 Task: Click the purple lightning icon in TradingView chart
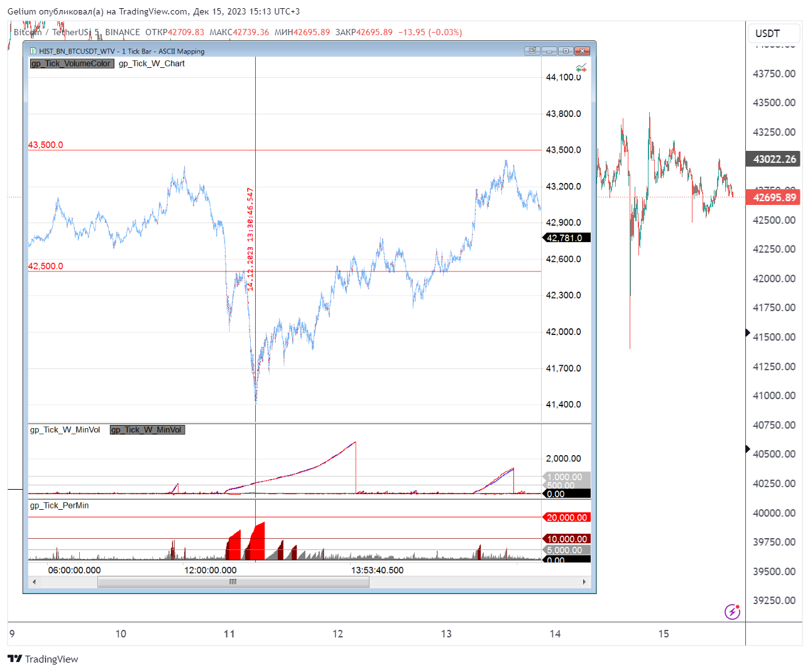coord(732,611)
